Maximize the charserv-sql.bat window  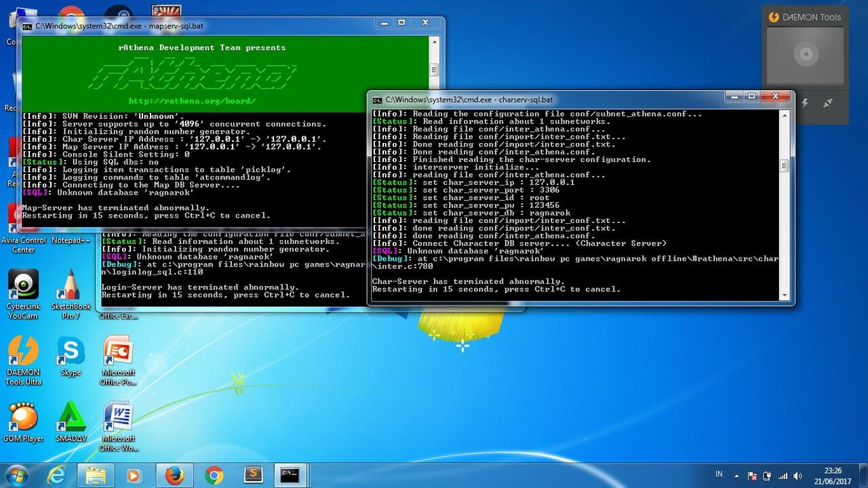point(751,97)
